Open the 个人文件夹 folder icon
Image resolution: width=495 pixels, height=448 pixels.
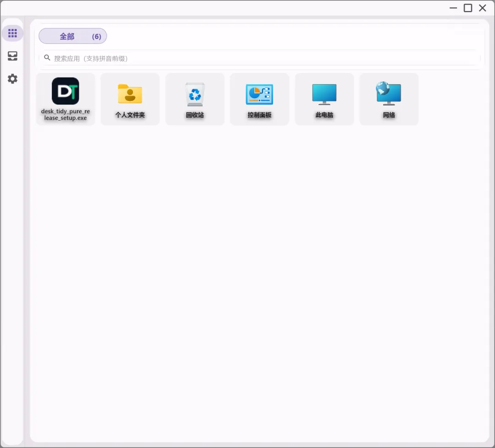click(x=130, y=94)
